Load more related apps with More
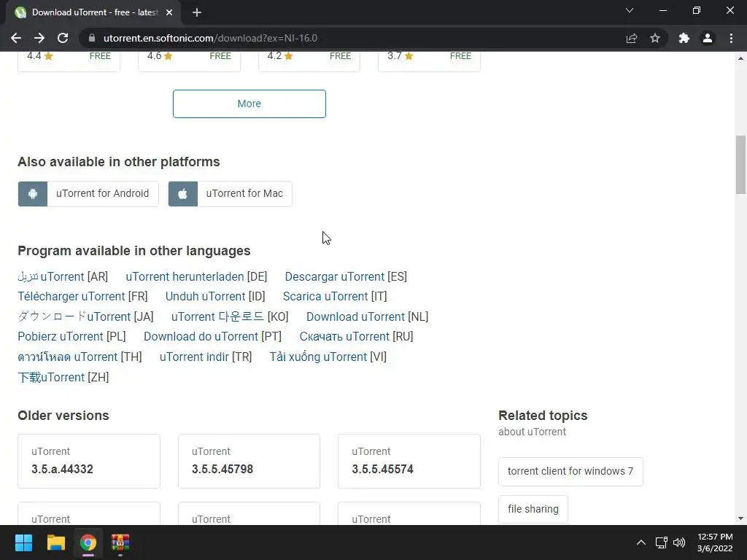This screenshot has height=560, width=747. click(249, 104)
